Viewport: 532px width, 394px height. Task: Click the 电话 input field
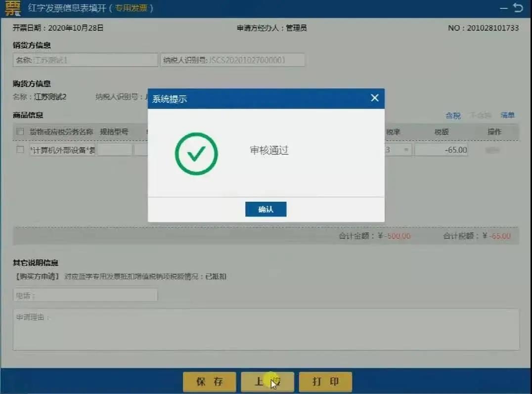point(84,295)
